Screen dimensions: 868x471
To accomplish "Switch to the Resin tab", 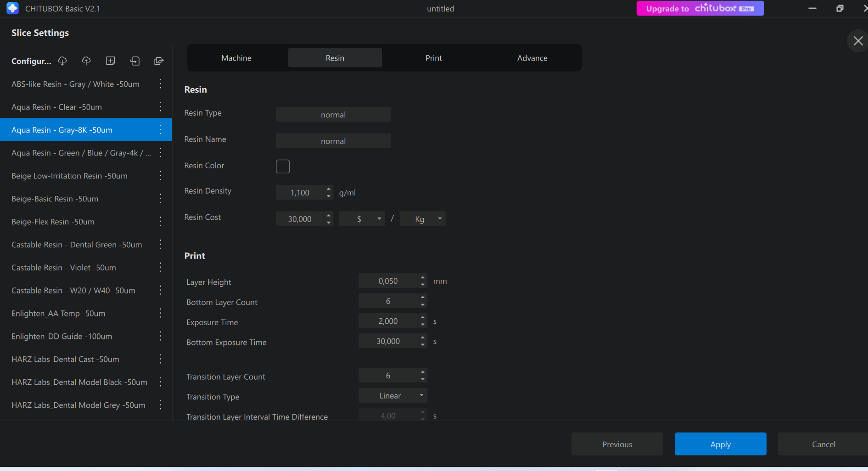I will coord(335,58).
